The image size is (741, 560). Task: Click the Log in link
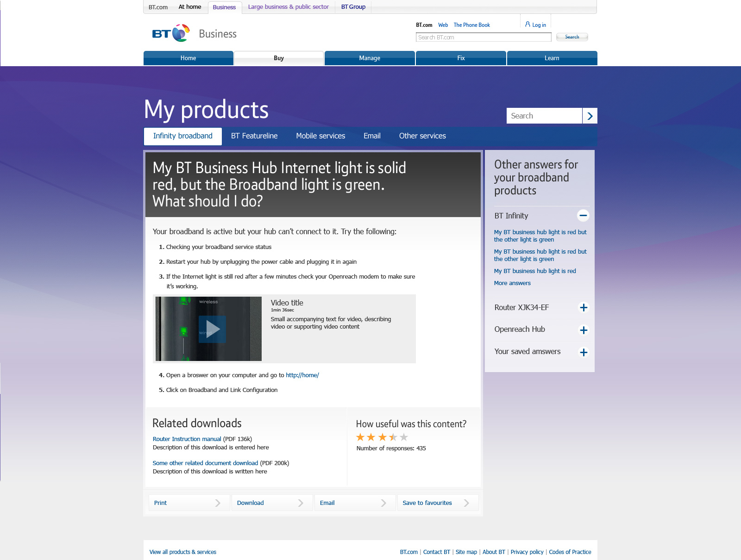(539, 25)
